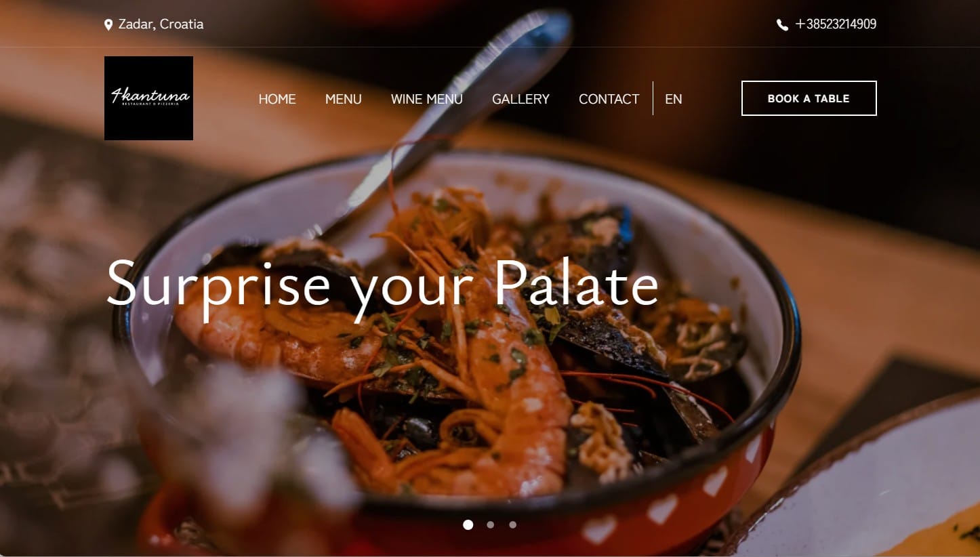Jump to the third slide dot
The height and width of the screenshot is (557, 980).
[512, 524]
